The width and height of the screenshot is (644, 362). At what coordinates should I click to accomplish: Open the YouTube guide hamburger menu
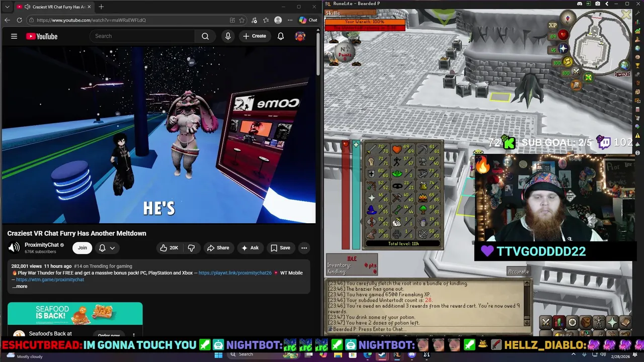(14, 36)
